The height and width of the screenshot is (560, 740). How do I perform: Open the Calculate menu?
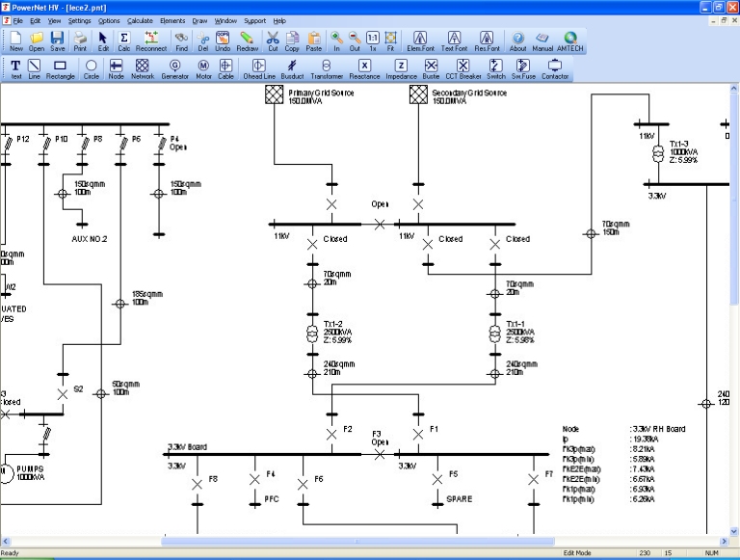point(140,21)
